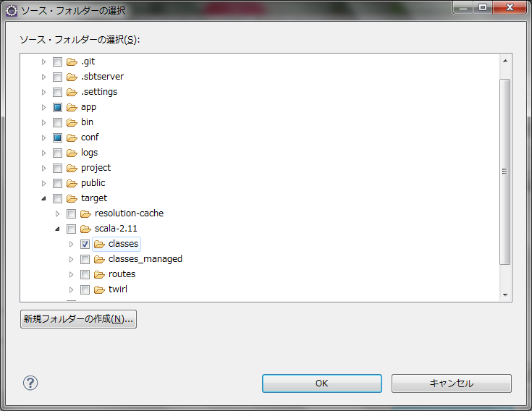Expand the app folder node
The width and height of the screenshot is (532, 411).
pos(43,108)
